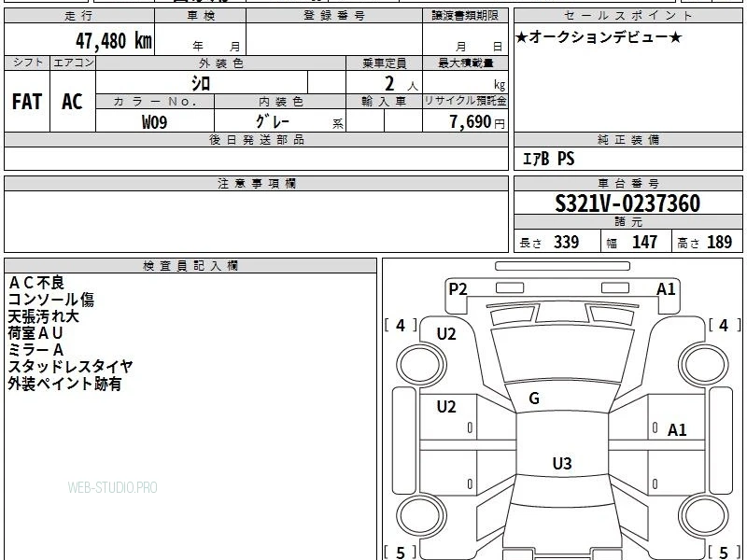The image size is (747, 560).
Task: Click the 純正装備 header
Action: point(628,139)
